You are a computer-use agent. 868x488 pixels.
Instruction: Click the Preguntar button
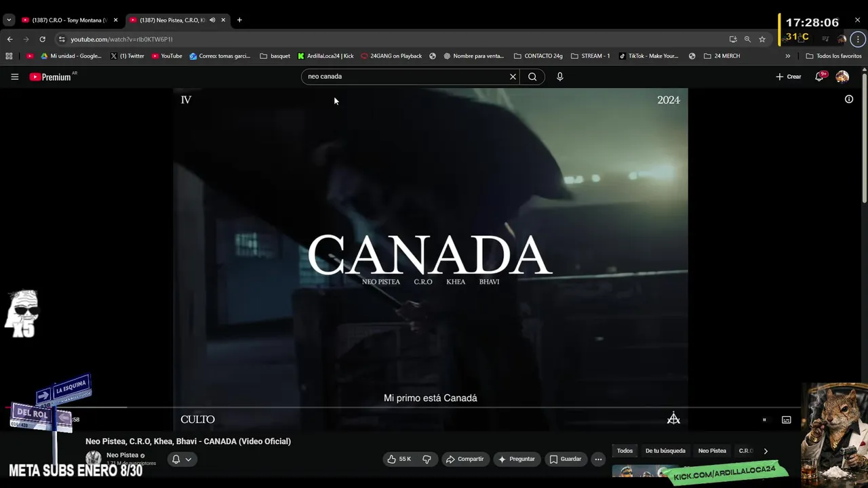(x=517, y=459)
